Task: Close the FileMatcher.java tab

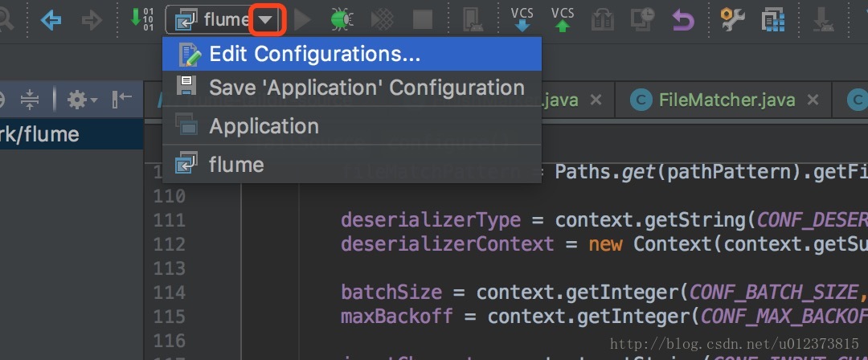Action: coord(812,100)
